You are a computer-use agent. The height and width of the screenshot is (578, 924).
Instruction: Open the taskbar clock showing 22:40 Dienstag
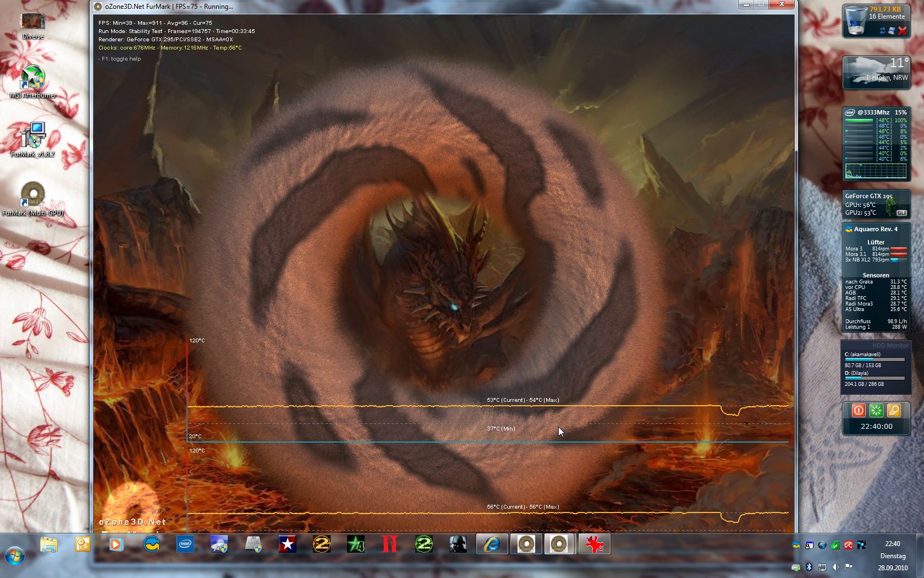pos(893,555)
